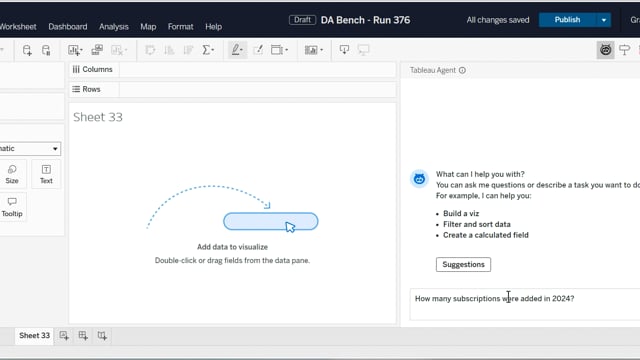Click the Build a viz text
Screen dimensions: 640x360
coord(461,213)
